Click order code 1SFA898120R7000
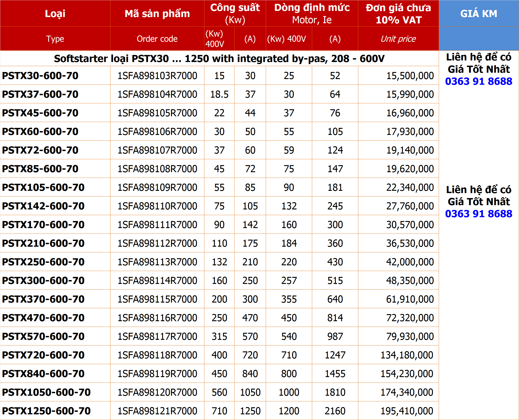Viewport: 519px width, 420px height. 157,393
